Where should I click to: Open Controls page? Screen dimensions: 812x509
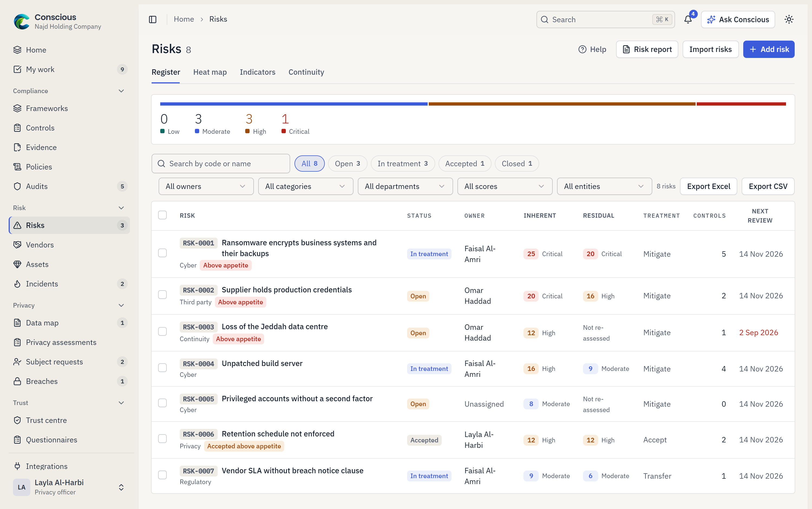coord(69,128)
